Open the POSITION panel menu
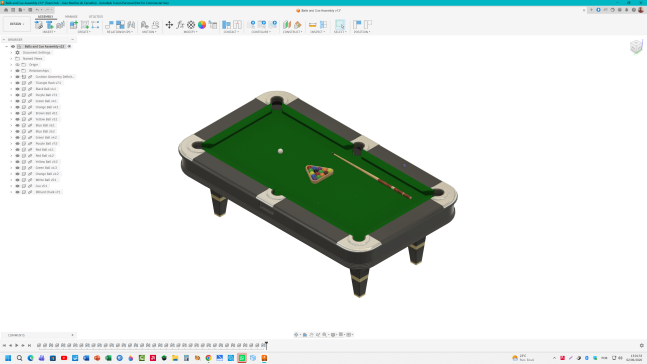 point(362,32)
